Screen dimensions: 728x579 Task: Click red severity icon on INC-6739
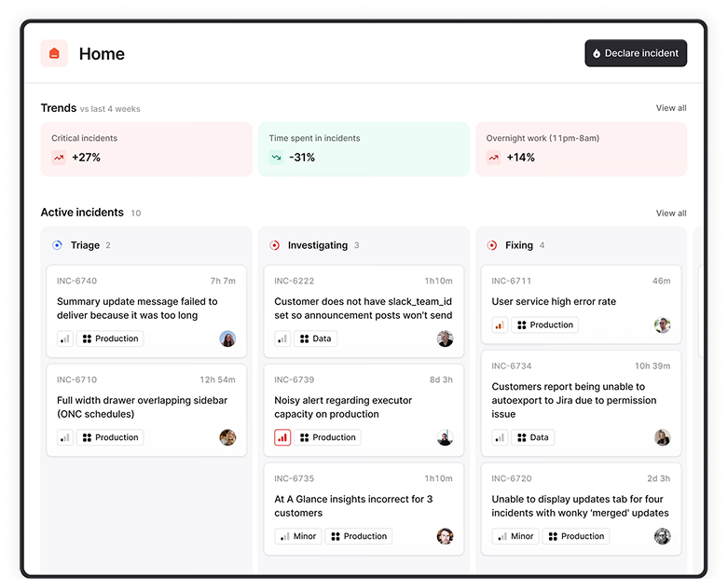282,437
